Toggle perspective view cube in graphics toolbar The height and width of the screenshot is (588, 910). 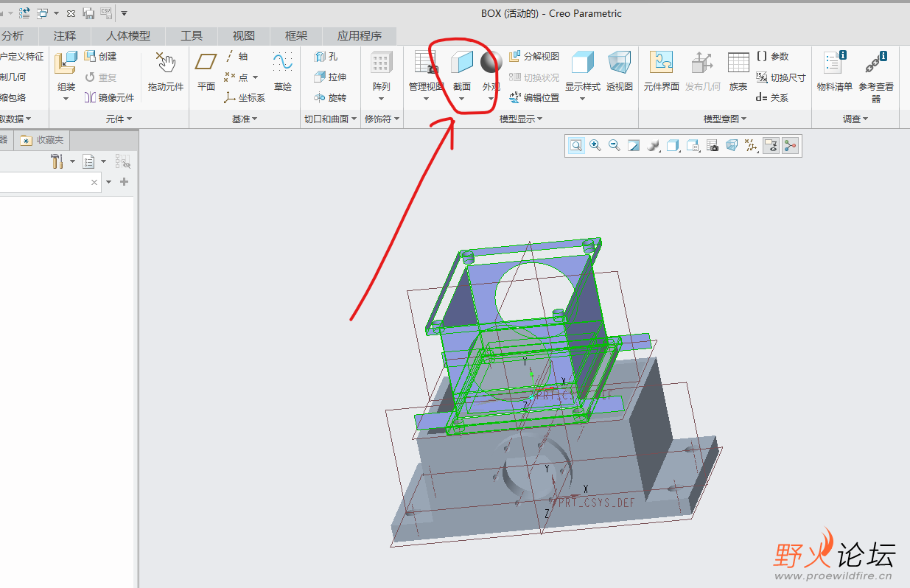point(732,146)
